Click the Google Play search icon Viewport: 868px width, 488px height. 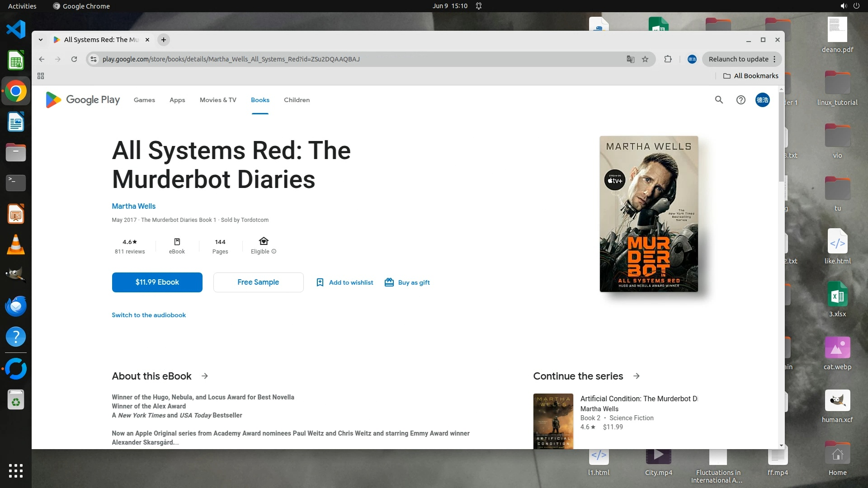click(719, 100)
